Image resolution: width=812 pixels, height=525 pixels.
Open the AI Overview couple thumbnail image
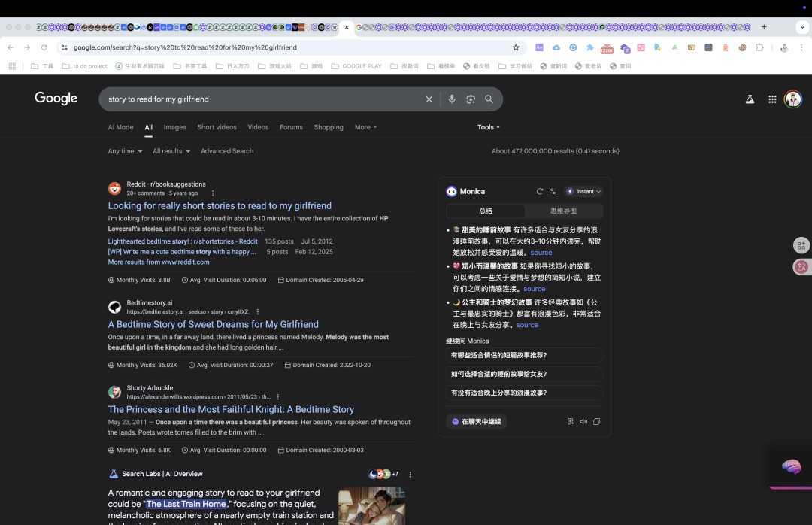point(372,506)
